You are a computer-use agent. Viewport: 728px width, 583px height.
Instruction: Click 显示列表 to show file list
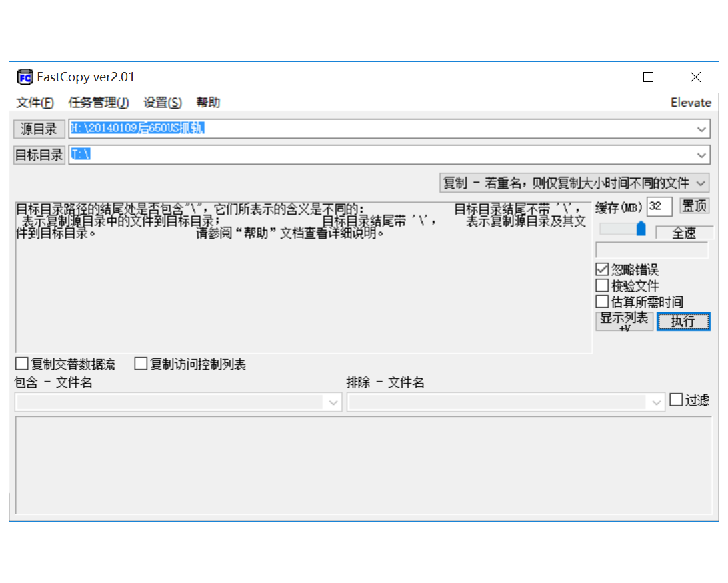624,321
